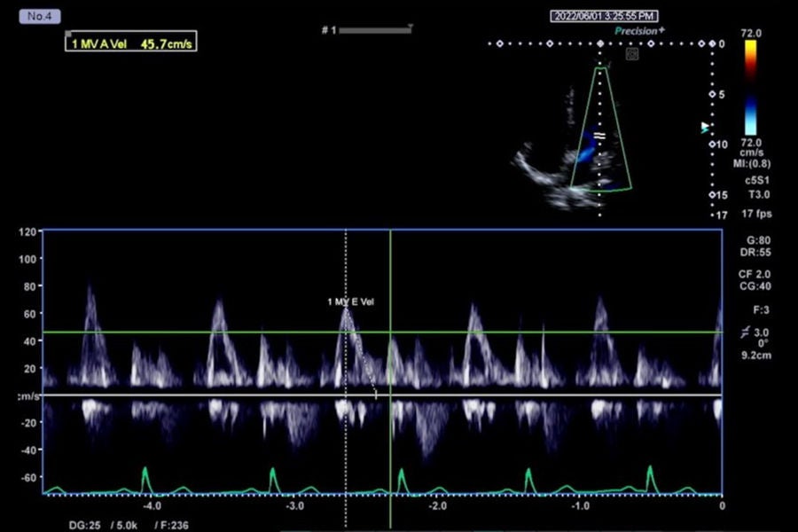
Task: Click the 1 MV E Vel caliper label
Action: click(350, 301)
